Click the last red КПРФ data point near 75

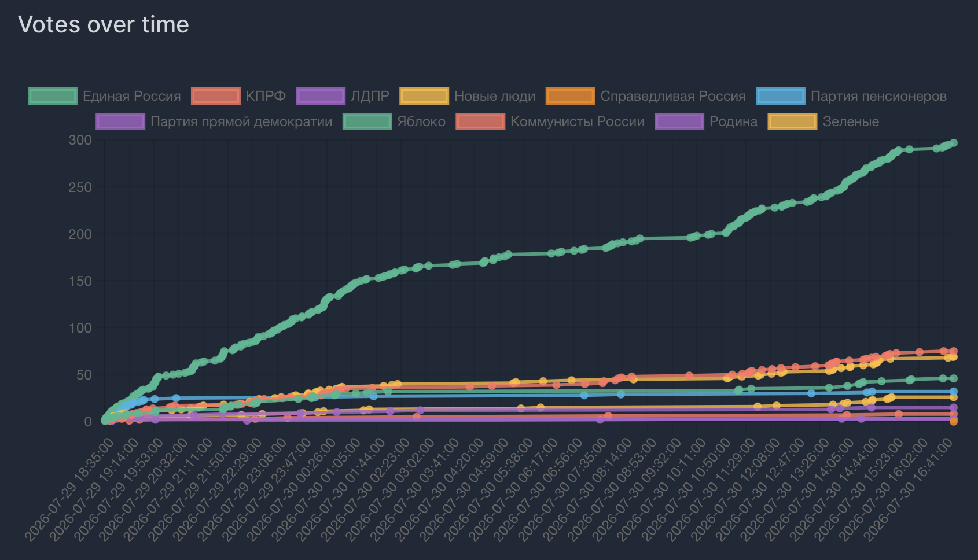tap(953, 351)
